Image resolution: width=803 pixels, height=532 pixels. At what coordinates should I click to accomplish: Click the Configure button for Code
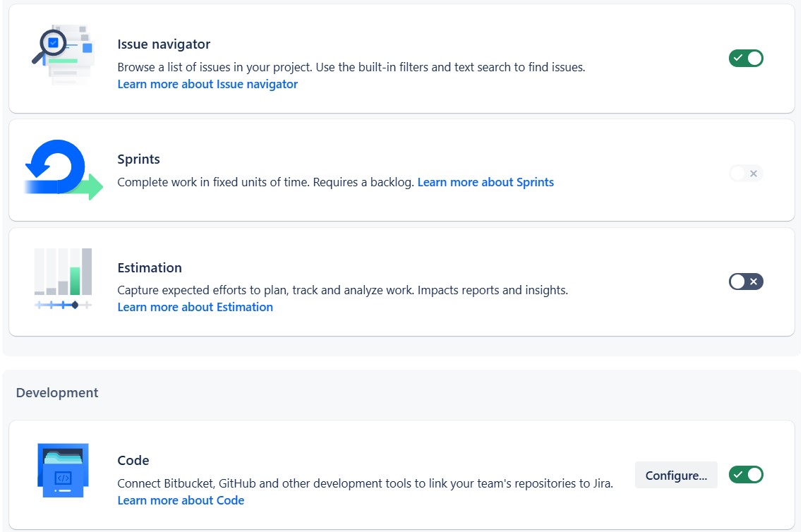pyautogui.click(x=675, y=475)
